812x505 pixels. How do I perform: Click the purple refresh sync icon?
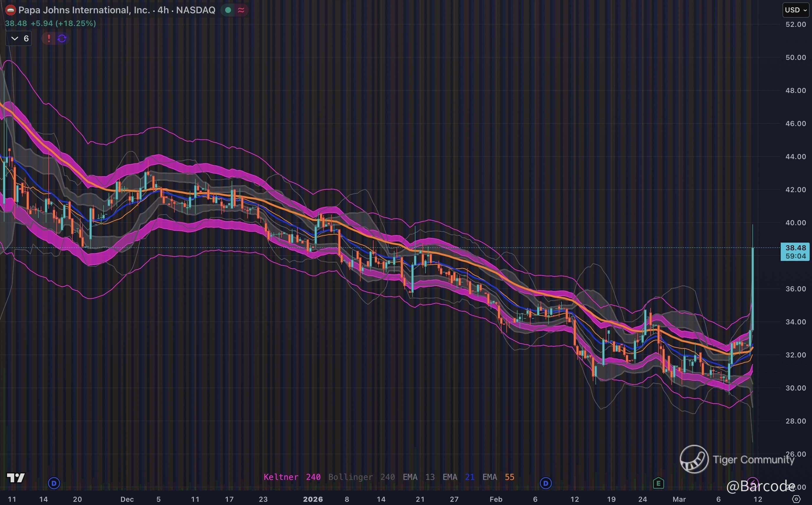click(62, 38)
